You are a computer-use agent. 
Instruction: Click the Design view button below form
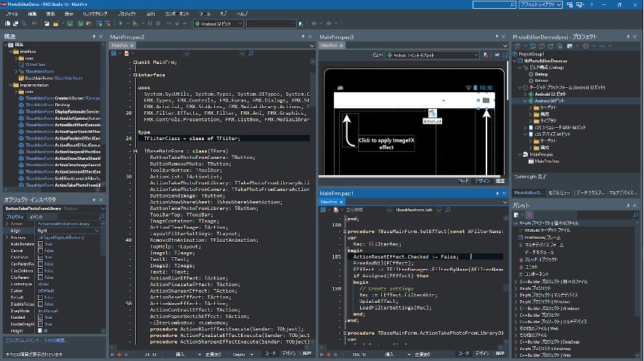[x=482, y=180]
